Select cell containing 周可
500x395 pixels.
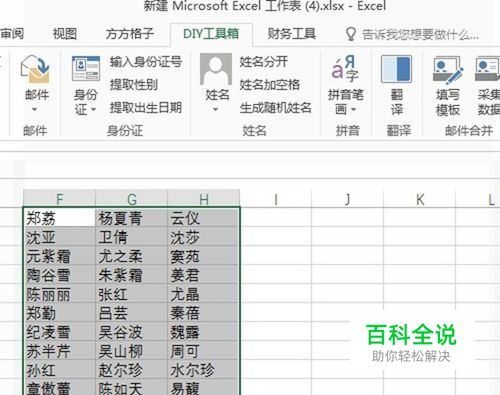pyautogui.click(x=203, y=351)
